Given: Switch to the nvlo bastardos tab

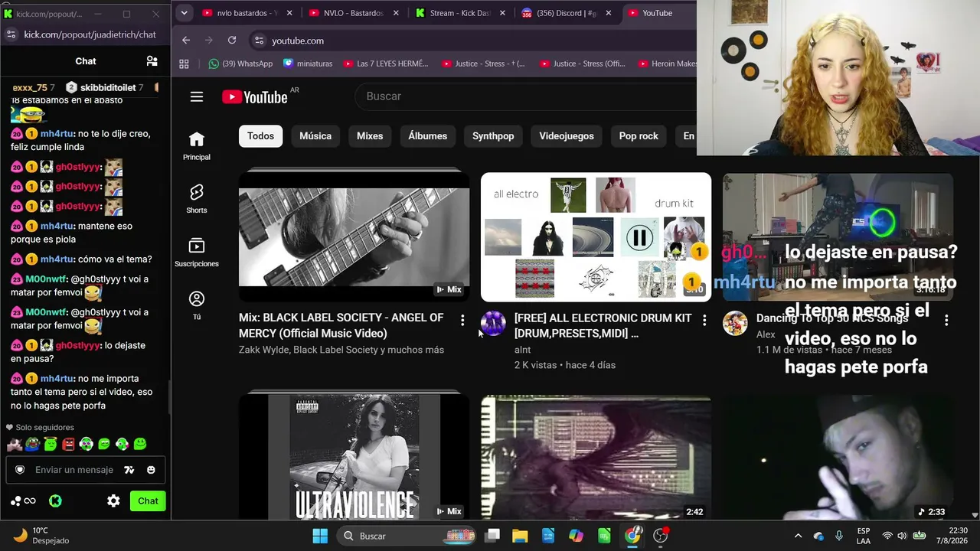Looking at the screenshot, I should (247, 13).
